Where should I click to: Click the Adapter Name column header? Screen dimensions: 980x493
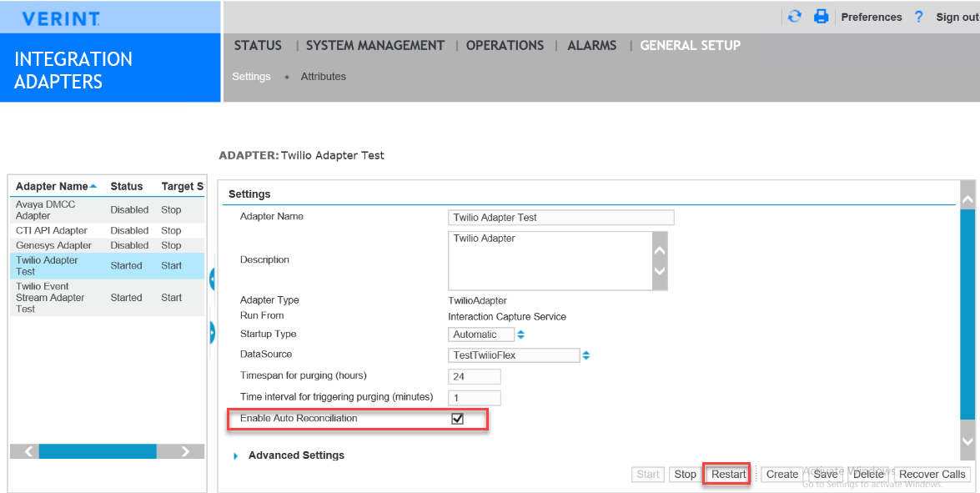52,186
